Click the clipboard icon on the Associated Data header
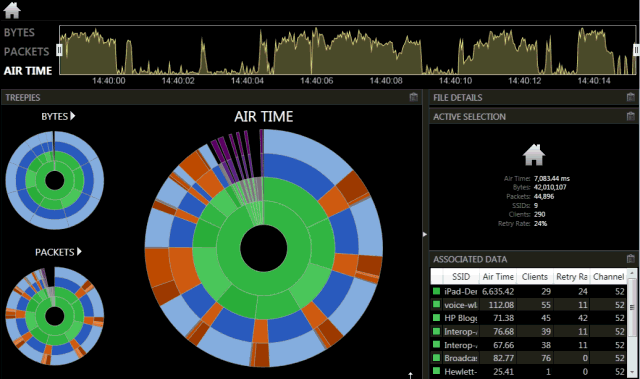 [631, 259]
